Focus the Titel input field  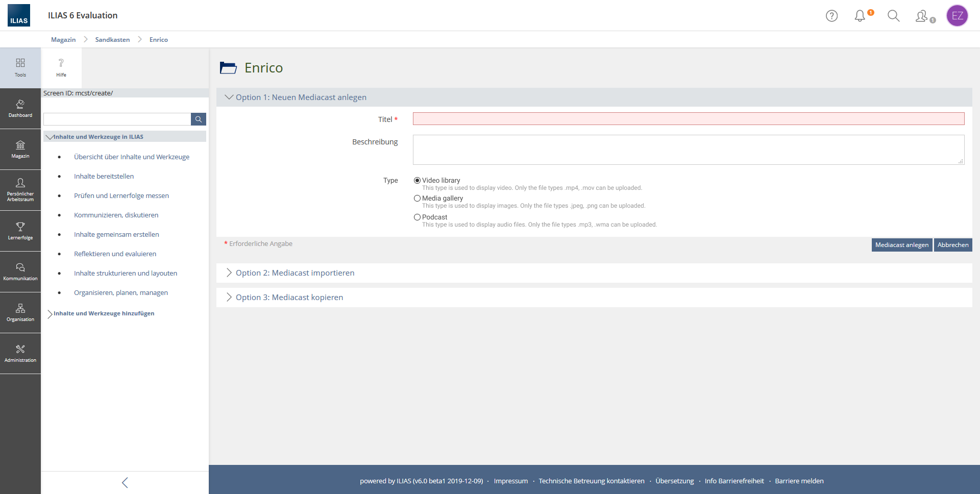[x=689, y=119]
